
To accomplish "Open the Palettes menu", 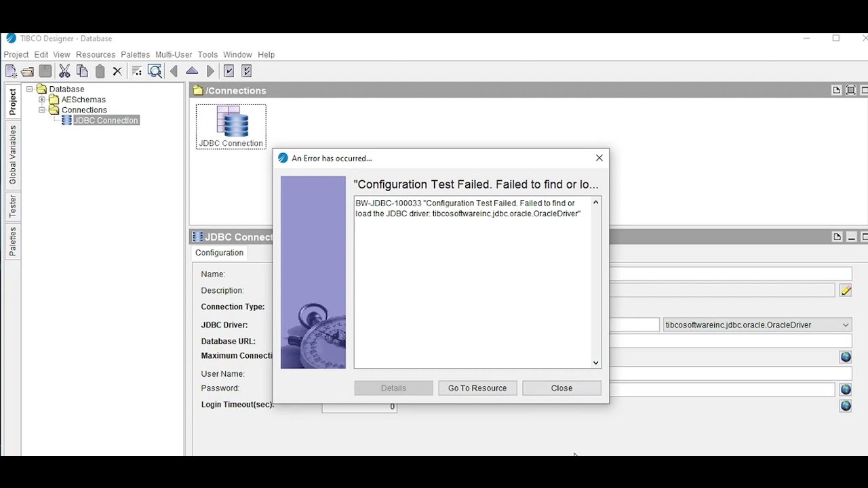I will 136,54.
